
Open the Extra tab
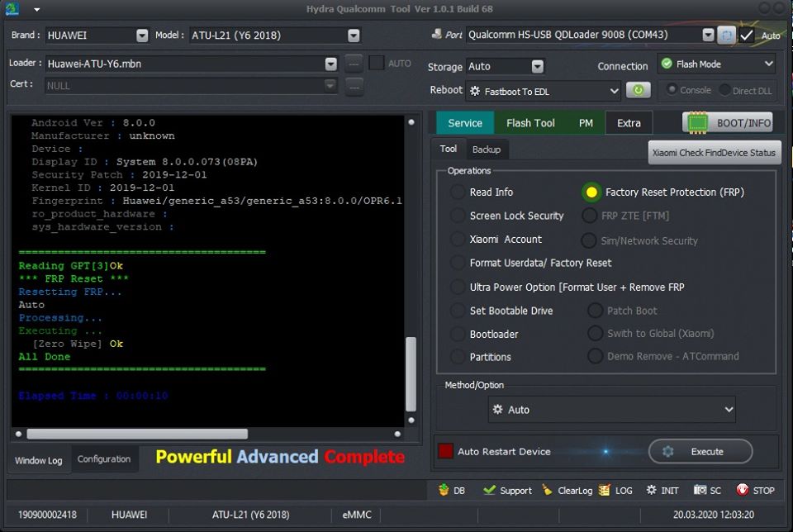tap(629, 123)
